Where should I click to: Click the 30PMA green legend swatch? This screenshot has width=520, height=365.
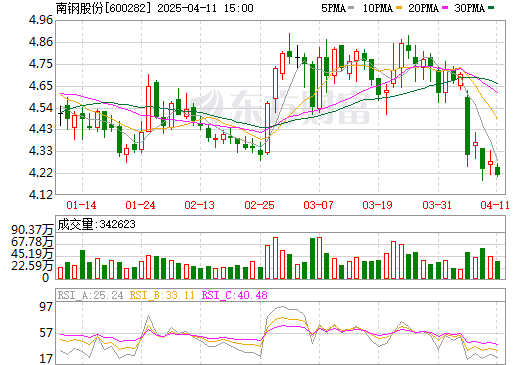(x=491, y=8)
